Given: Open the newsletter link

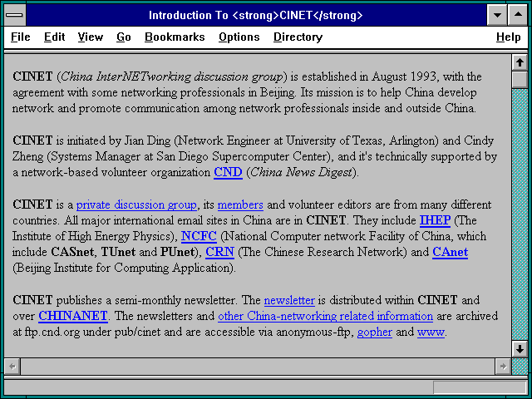Looking at the screenshot, I should [289, 300].
